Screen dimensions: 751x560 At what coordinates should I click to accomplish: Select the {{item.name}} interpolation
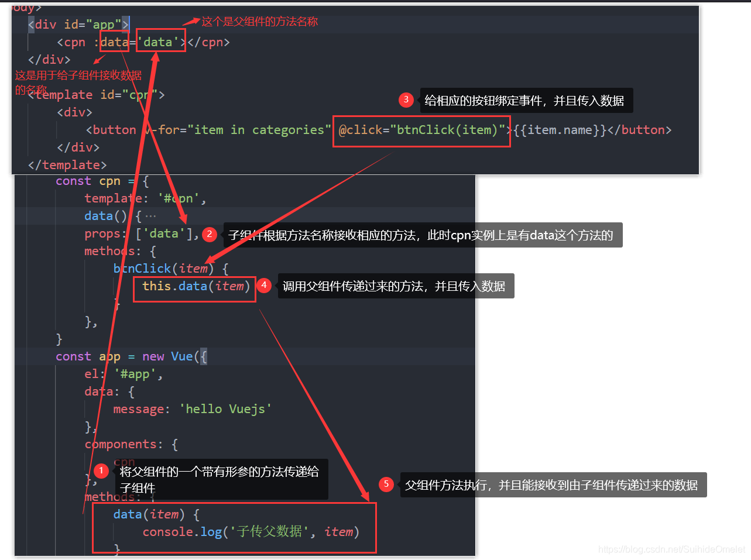tap(560, 130)
